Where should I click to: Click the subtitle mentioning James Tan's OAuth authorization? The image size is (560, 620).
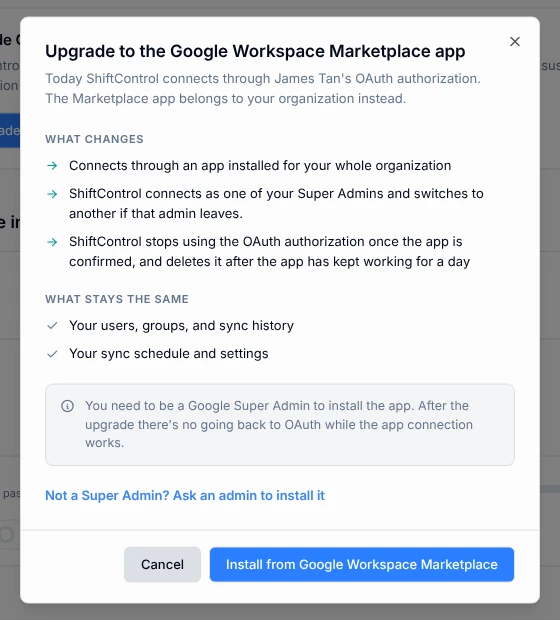[263, 89]
